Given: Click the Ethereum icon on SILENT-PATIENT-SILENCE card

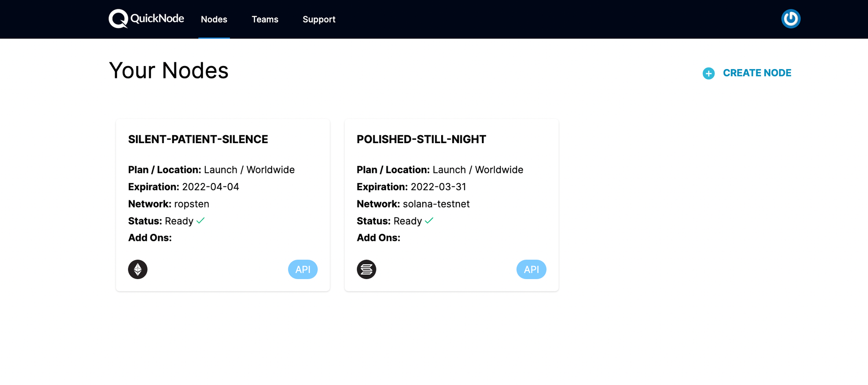Looking at the screenshot, I should click(138, 269).
